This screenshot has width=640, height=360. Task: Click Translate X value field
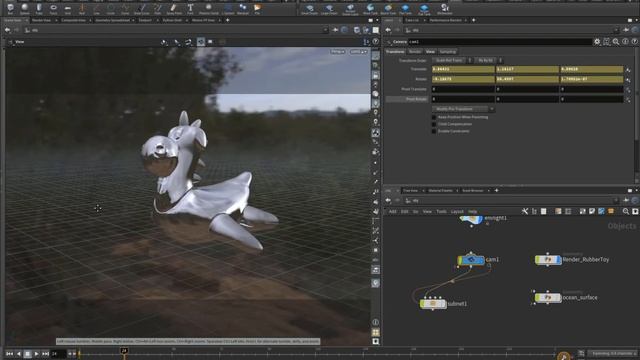463,69
